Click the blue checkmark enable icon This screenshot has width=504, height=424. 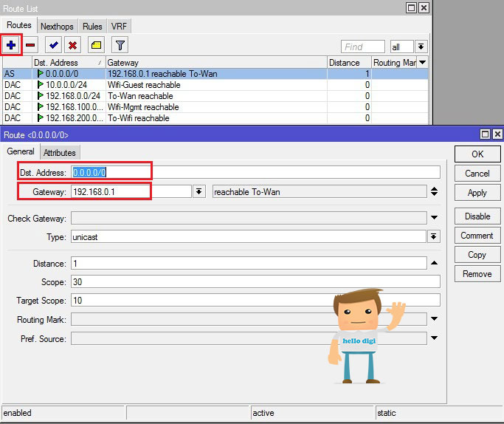[x=53, y=45]
